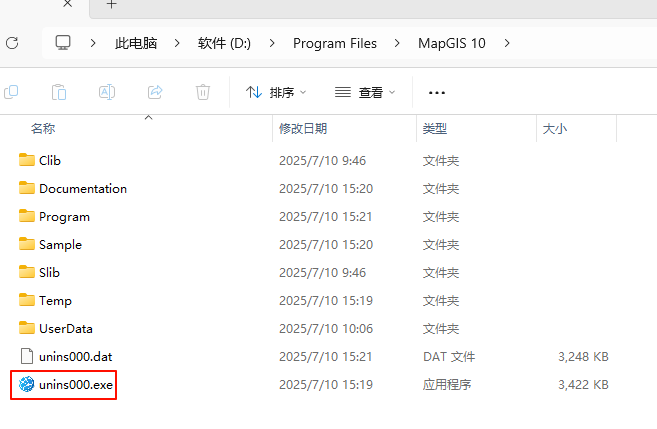Viewport: 657px width, 429px height.
Task: Copy selected item using toolbar icon
Action: coord(11,92)
